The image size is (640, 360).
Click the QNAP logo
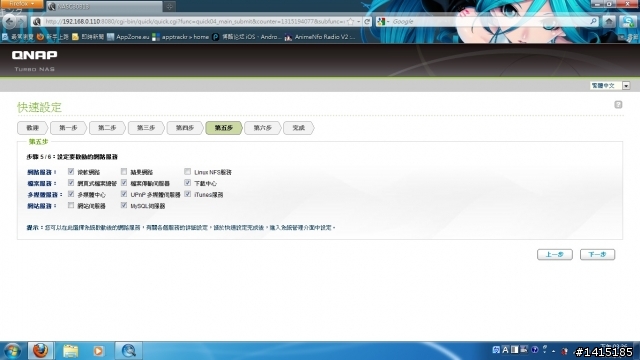tap(34, 55)
